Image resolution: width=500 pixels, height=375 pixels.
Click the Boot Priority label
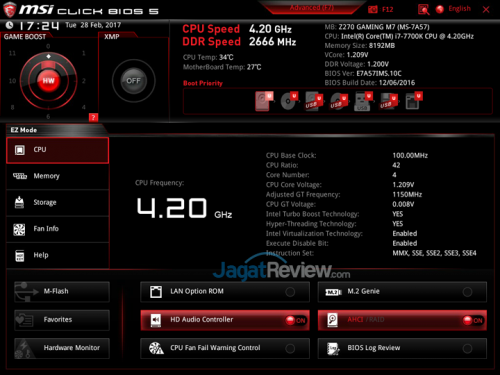(203, 83)
